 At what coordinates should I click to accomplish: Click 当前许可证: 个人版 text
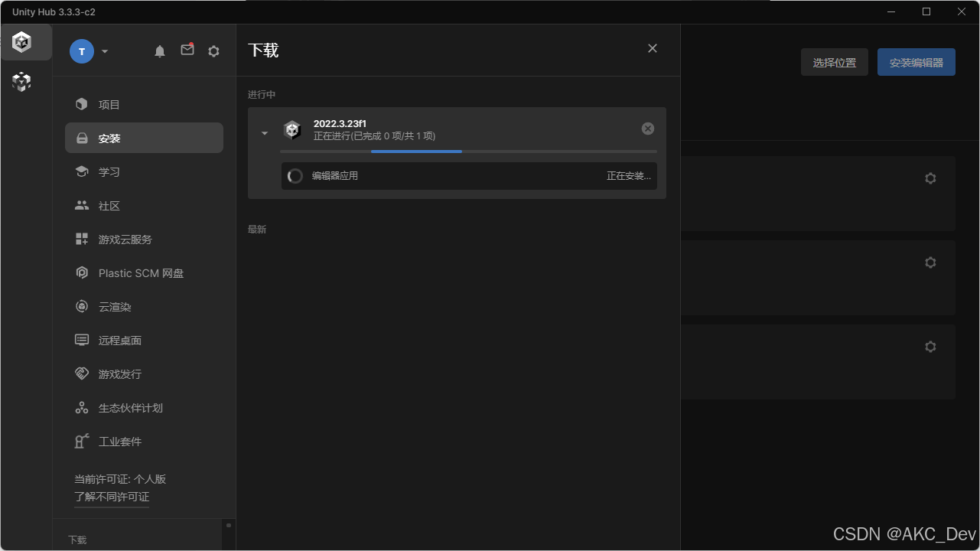[120, 479]
